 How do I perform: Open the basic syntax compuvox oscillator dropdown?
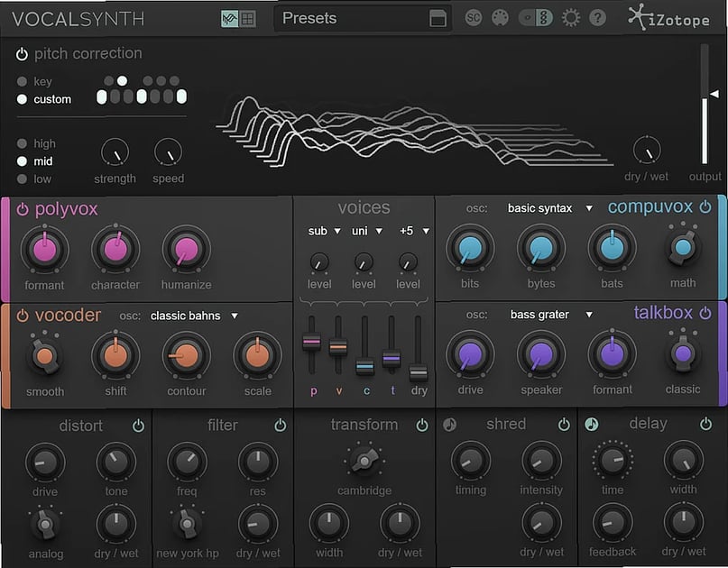coord(541,207)
